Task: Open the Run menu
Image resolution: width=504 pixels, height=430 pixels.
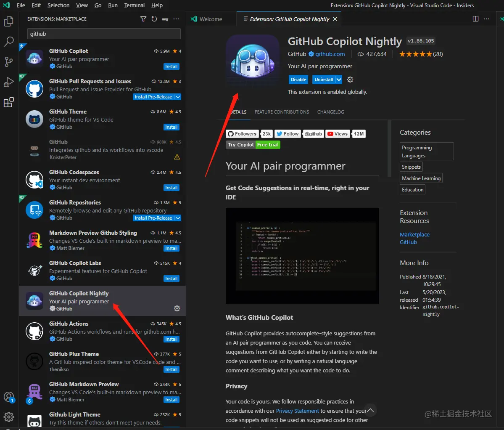Action: pos(113,5)
